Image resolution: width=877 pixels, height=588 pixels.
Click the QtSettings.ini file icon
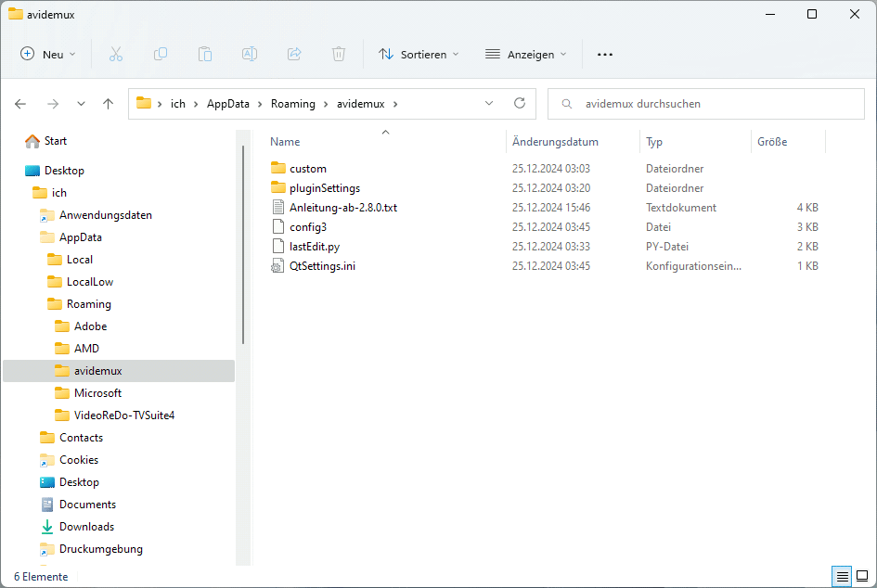pyautogui.click(x=277, y=266)
